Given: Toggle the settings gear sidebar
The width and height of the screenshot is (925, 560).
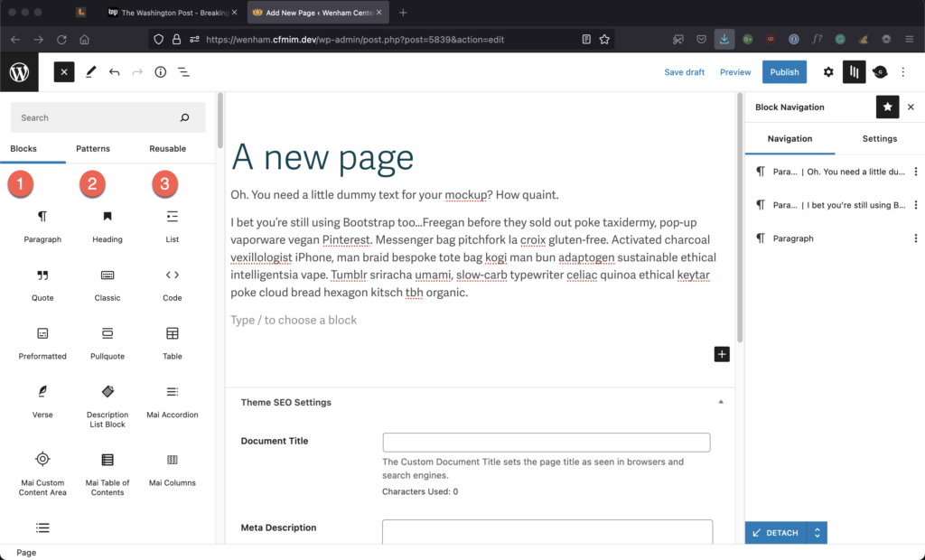Looking at the screenshot, I should click(828, 72).
